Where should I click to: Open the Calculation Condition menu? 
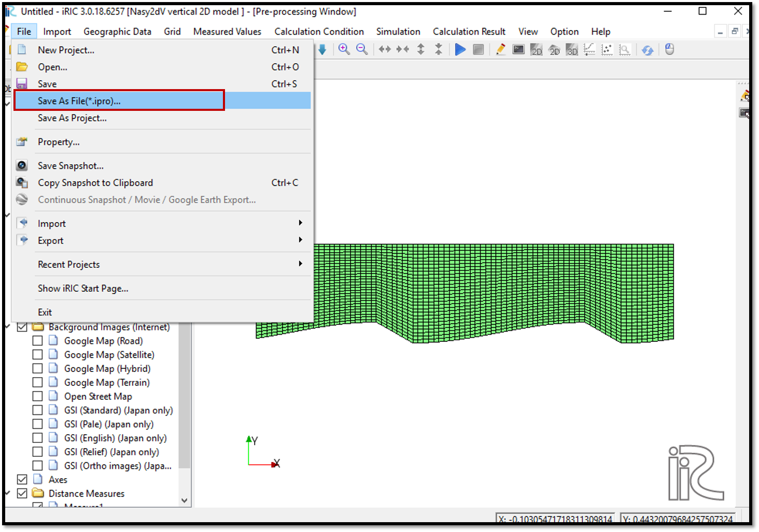(319, 32)
